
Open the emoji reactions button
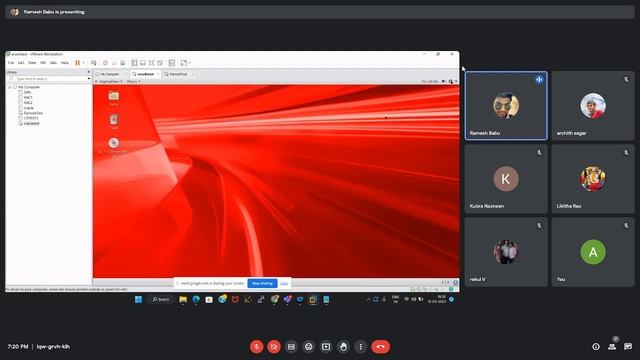[x=309, y=347]
